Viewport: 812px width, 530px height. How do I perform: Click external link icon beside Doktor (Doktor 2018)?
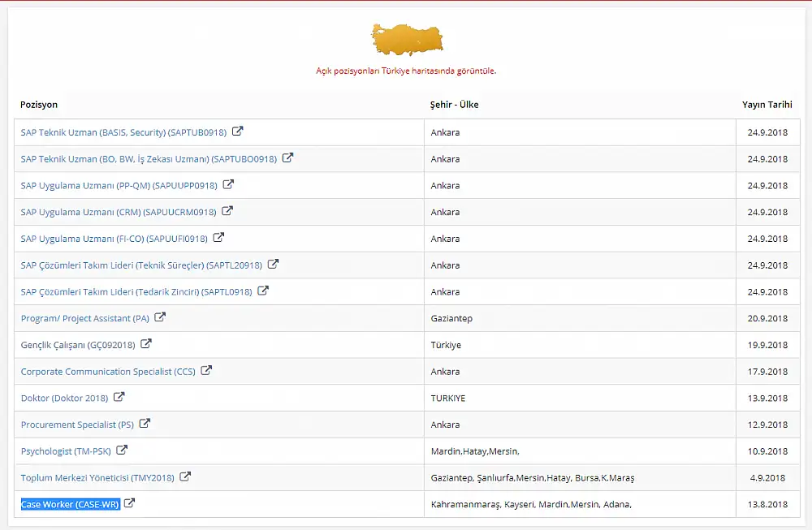(x=119, y=397)
